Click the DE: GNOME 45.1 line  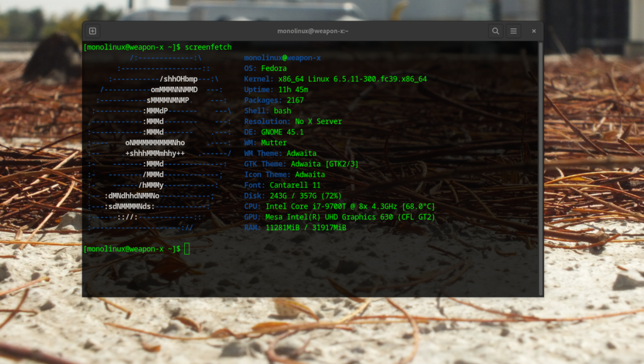[x=274, y=132]
